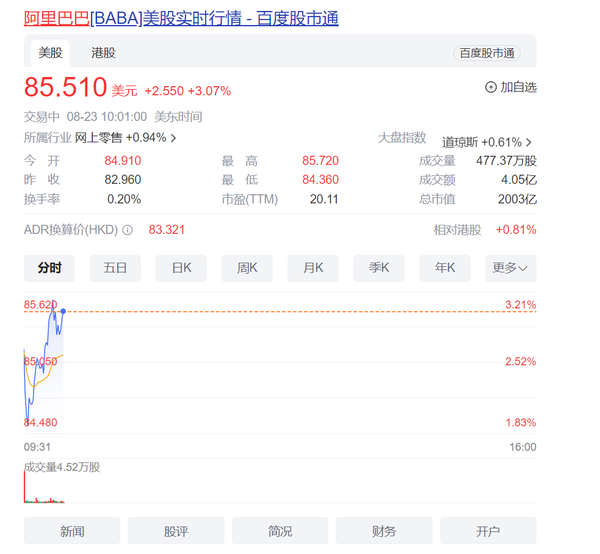Click the 开户 button
The image size is (600, 554).
coord(488,530)
